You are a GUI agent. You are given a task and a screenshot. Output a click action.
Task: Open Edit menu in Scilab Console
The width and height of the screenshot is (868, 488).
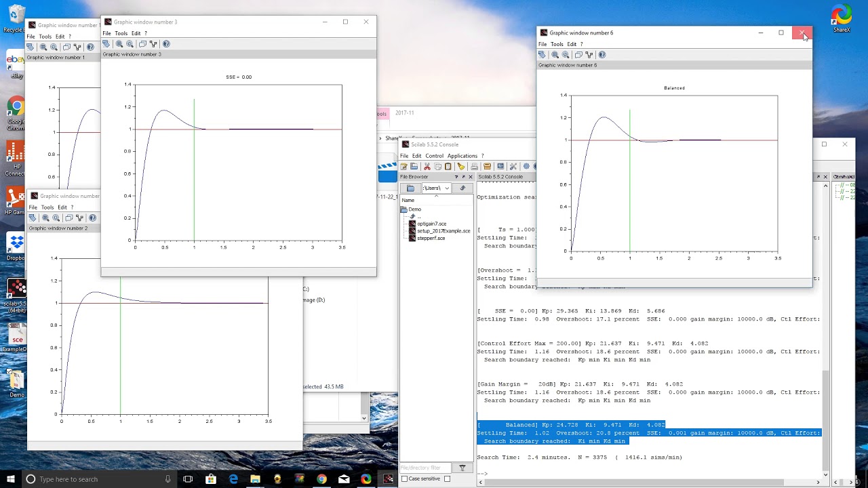click(416, 156)
